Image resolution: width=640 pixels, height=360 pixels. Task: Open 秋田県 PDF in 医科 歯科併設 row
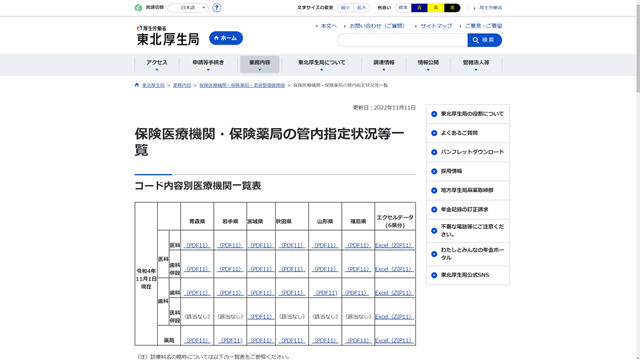tap(292, 269)
